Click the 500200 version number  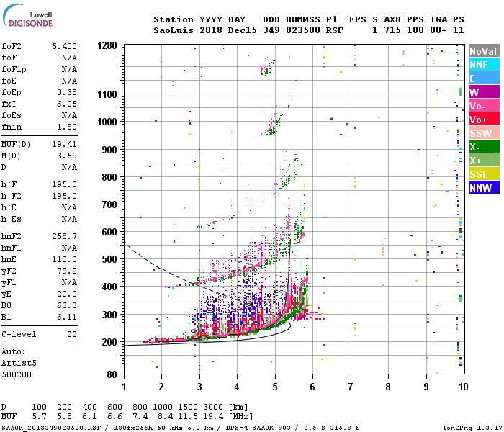17,374
